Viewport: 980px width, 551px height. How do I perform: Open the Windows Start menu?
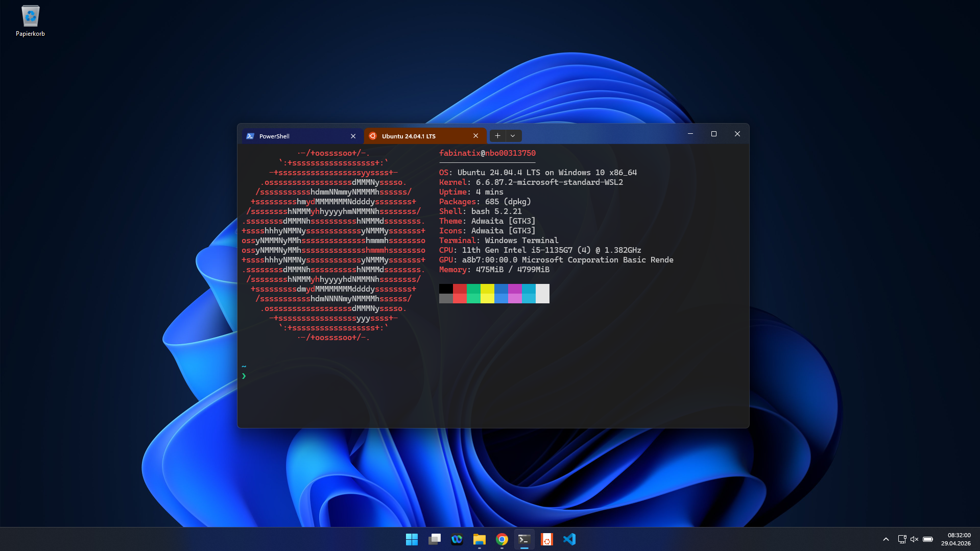pos(412,539)
